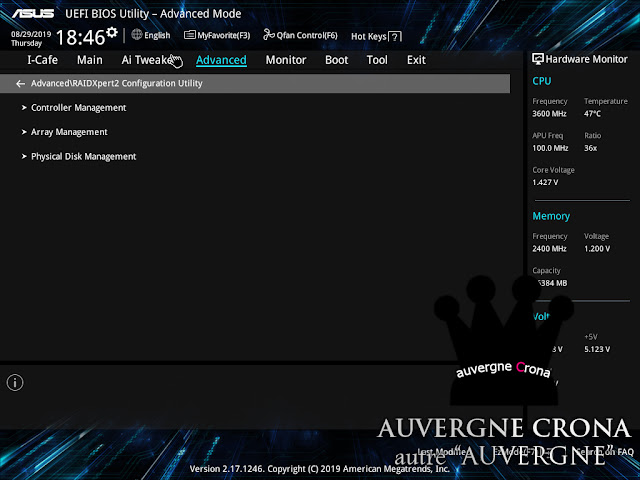This screenshot has height=480, width=640.
Task: Click the +5V value 5.123 V
Action: [x=597, y=349]
